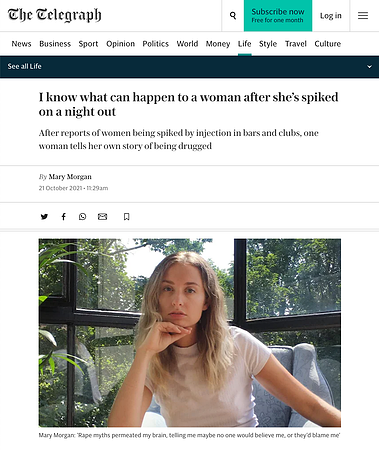Go to the News section
379x450 pixels.
coord(21,44)
